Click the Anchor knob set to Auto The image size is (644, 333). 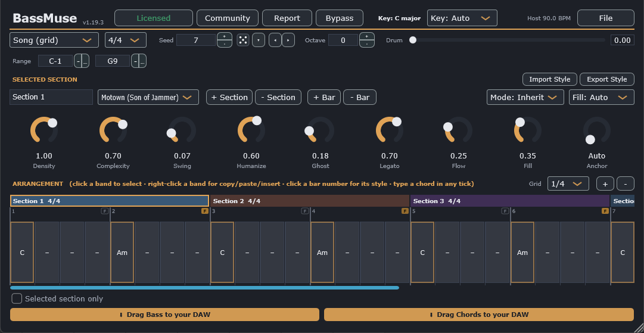click(597, 130)
